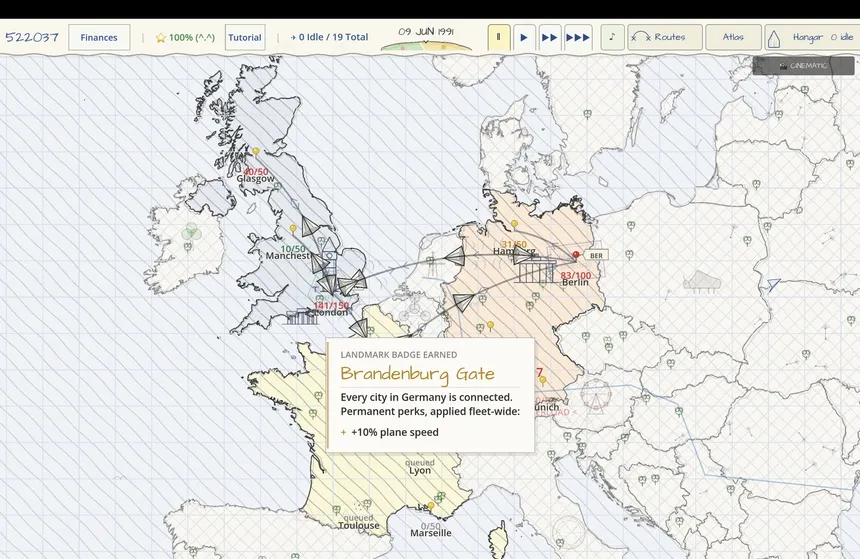Select the Hamburg yellow airport pin
860x559 pixels.
514,224
